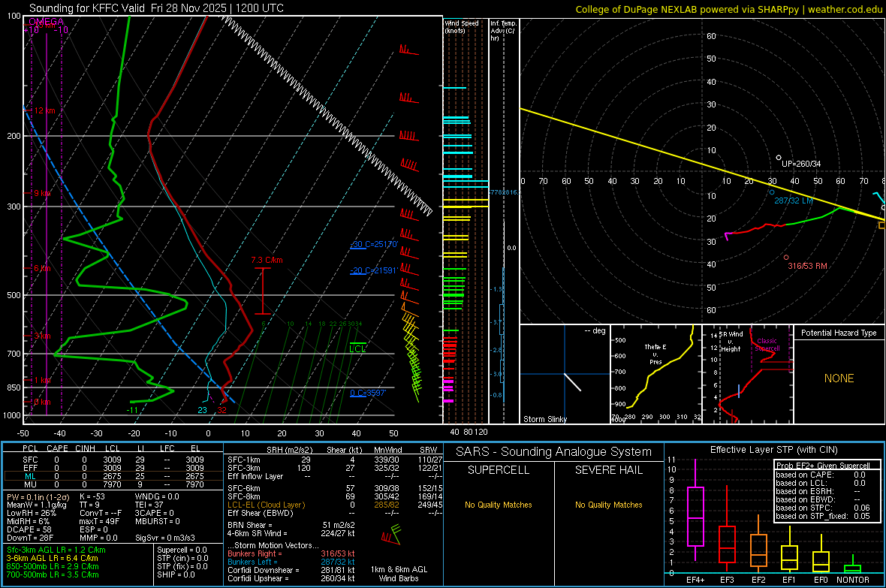This screenshot has height=588, width=886.
Task: Select the highlighted ML parcel row
Action: [113, 476]
